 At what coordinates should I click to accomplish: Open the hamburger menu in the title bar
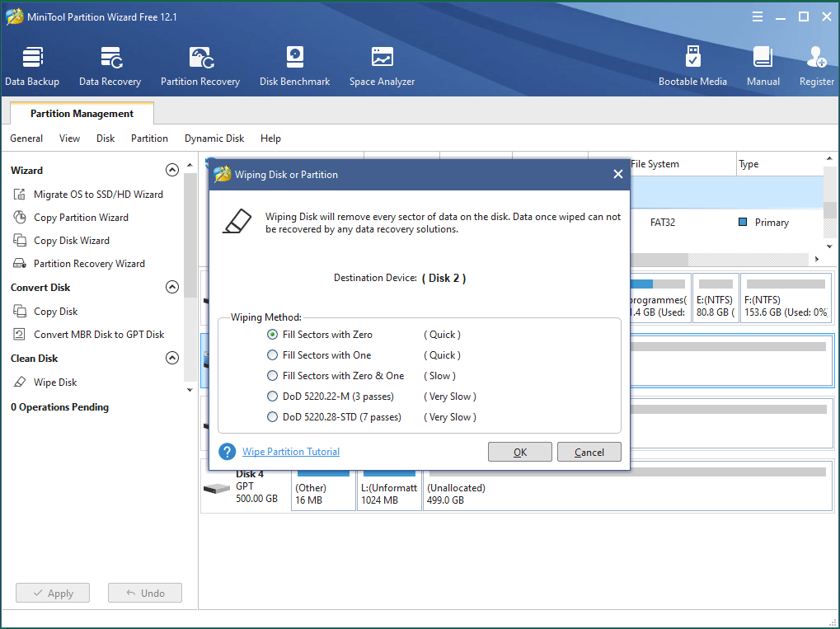click(x=758, y=16)
